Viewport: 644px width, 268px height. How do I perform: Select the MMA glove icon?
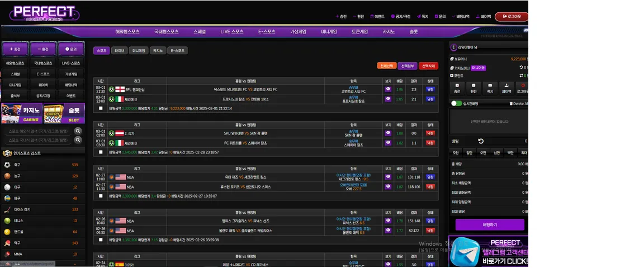(7, 255)
